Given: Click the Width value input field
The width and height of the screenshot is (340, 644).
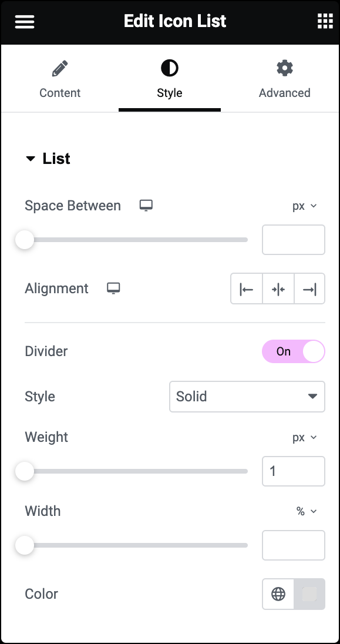Looking at the screenshot, I should [x=294, y=545].
